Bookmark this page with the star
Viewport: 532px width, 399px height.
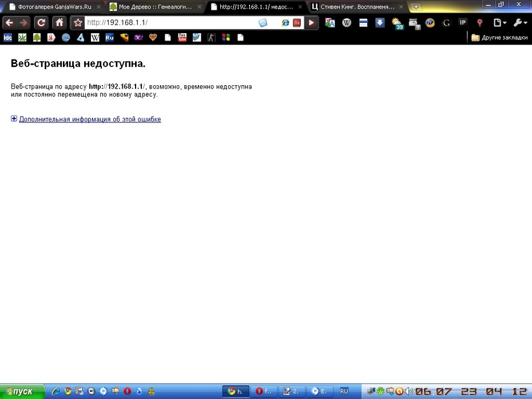pyautogui.click(x=78, y=23)
